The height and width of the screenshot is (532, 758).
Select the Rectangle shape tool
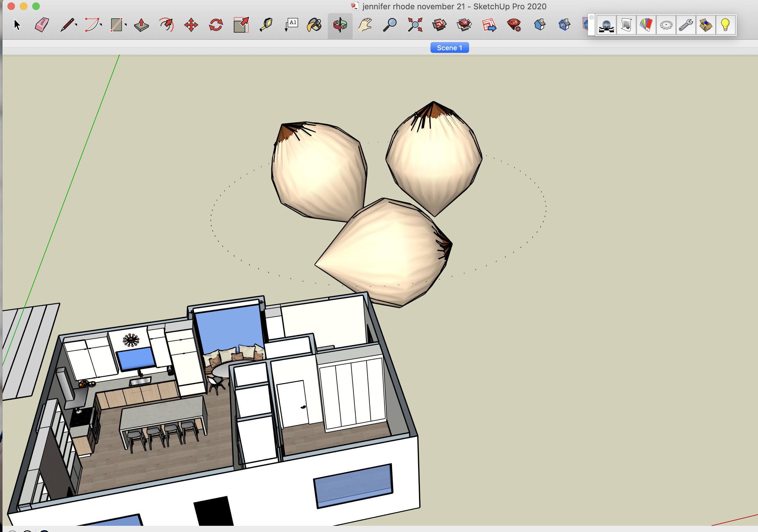(116, 25)
